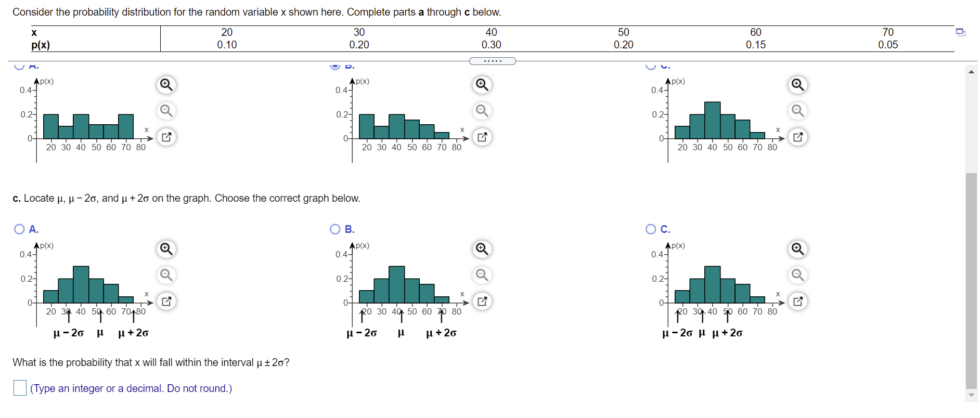This screenshot has height=418, width=980.
Task: Click the blue instruction text about typing an integer
Action: pos(130,388)
